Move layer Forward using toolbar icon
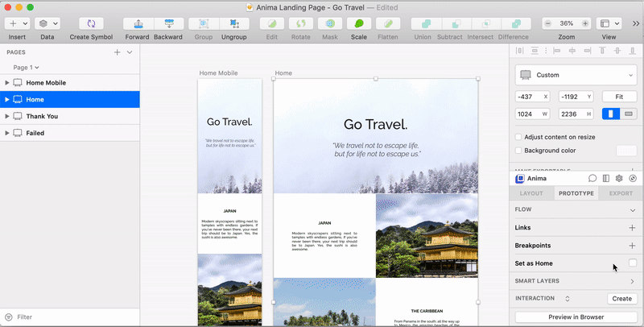 coord(137,24)
